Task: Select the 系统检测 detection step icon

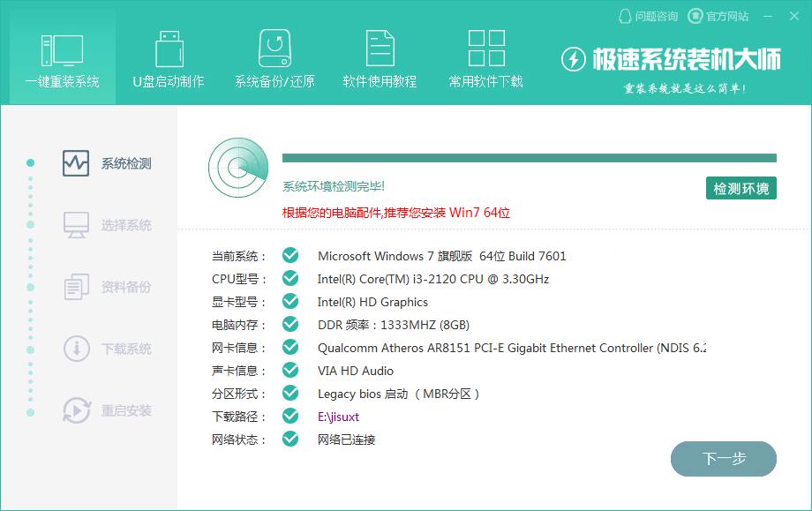Action: (78, 163)
